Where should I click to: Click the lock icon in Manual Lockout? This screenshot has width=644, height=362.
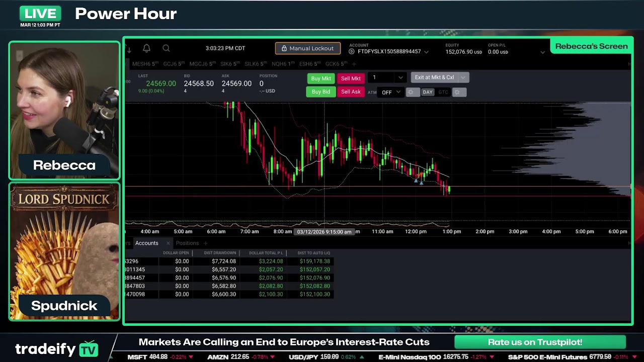284,48
